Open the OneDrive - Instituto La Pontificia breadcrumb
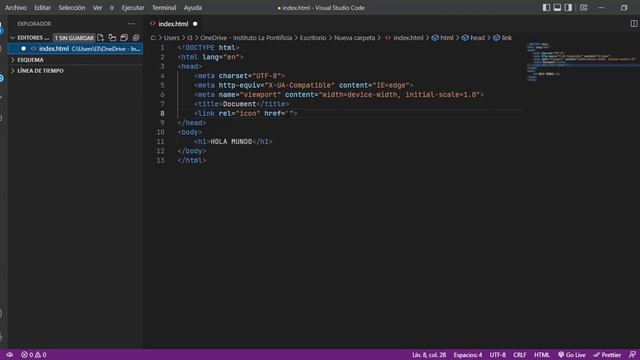The height and width of the screenshot is (360, 640). [246, 38]
